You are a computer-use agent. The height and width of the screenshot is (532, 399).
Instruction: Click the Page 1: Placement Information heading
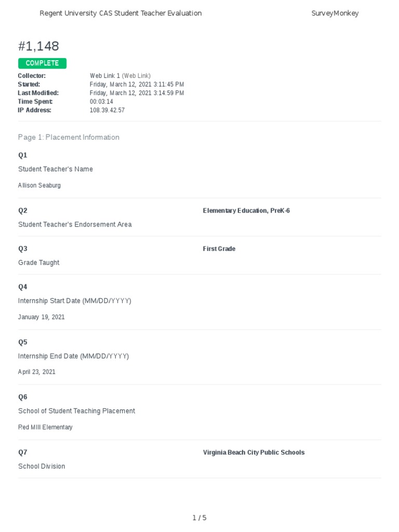[69, 137]
